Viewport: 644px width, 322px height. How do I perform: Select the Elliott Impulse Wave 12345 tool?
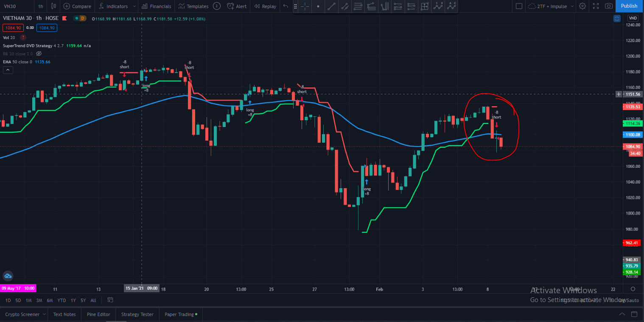438,6
